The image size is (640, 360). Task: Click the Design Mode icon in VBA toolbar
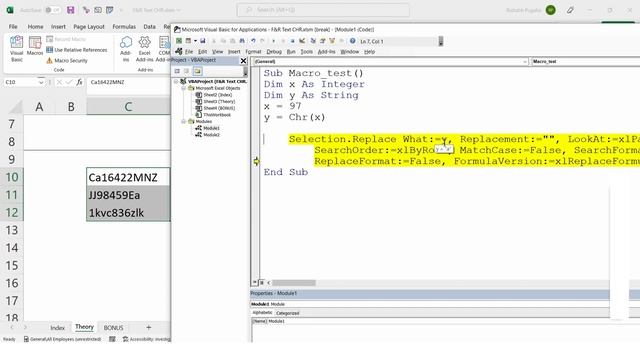(x=302, y=41)
